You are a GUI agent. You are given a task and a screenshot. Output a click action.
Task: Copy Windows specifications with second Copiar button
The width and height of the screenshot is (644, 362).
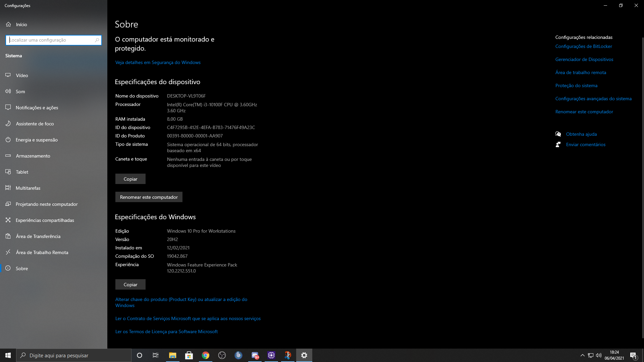pyautogui.click(x=130, y=285)
